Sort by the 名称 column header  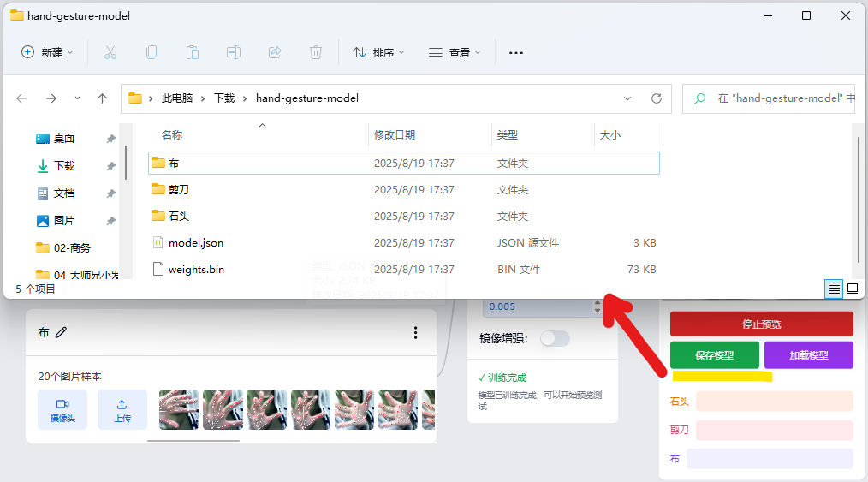pos(172,134)
